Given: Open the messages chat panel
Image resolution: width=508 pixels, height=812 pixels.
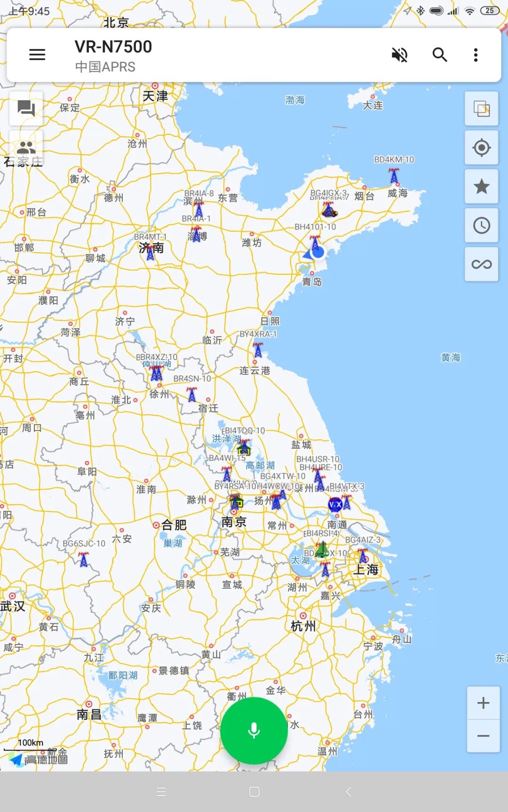Looking at the screenshot, I should [x=26, y=109].
